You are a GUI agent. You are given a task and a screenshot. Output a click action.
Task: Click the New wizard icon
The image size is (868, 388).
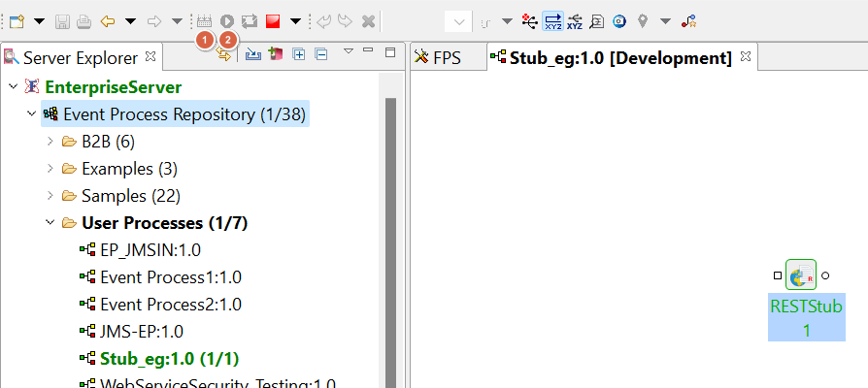[x=17, y=20]
